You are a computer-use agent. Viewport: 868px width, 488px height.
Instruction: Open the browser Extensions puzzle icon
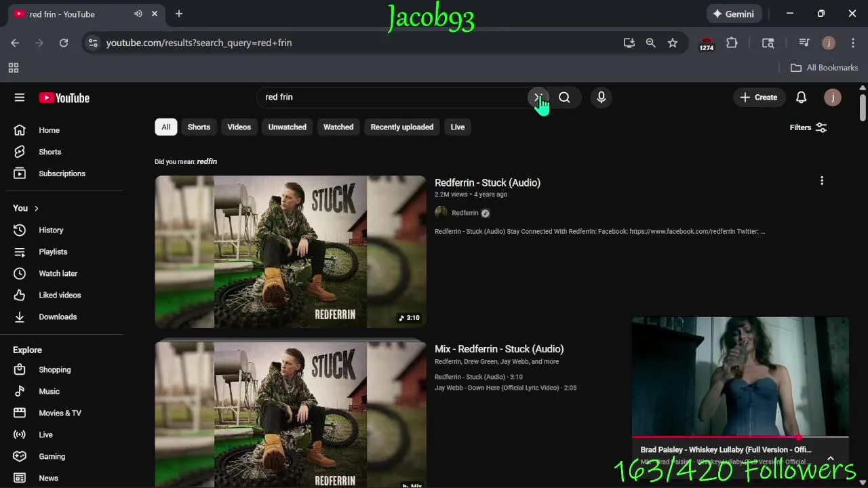coord(732,43)
